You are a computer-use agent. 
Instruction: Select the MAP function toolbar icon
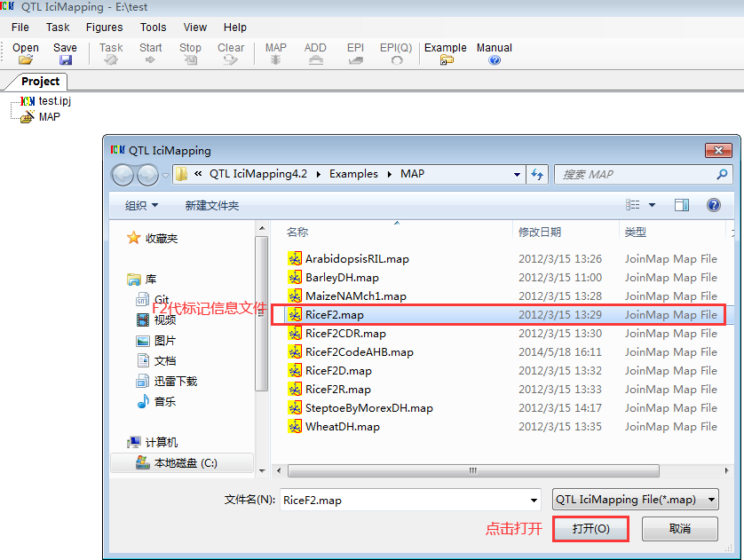[x=276, y=53]
